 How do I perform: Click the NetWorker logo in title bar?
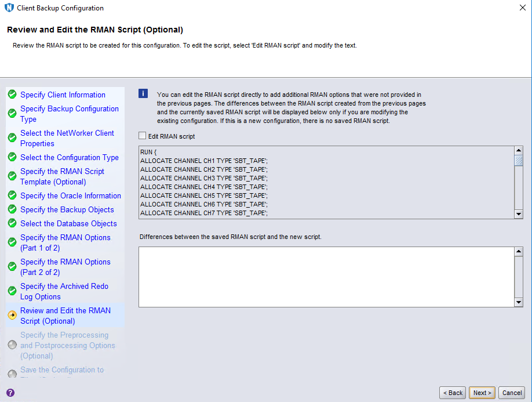pyautogui.click(x=8, y=8)
